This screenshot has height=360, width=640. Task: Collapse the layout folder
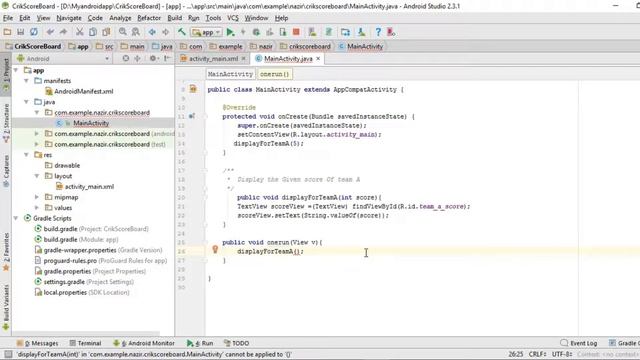[x=37, y=176]
